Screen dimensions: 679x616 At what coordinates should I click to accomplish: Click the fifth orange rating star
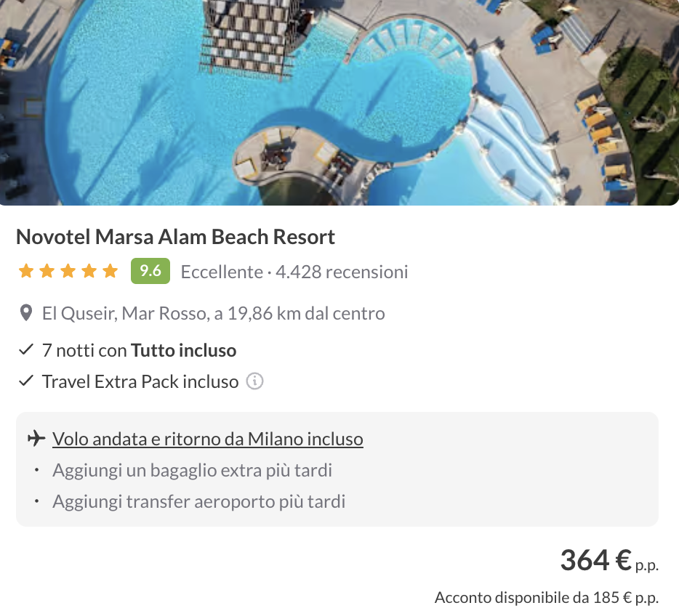110,272
